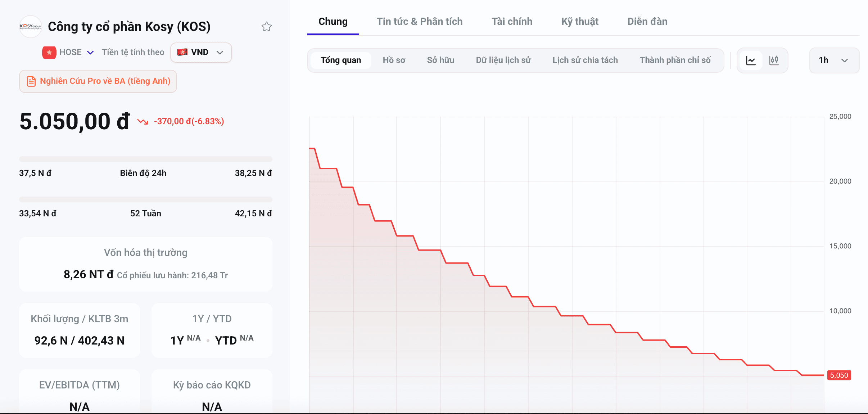Switch to candlestick chart view icon
Screen dimensions: 868x414
[x=774, y=60]
